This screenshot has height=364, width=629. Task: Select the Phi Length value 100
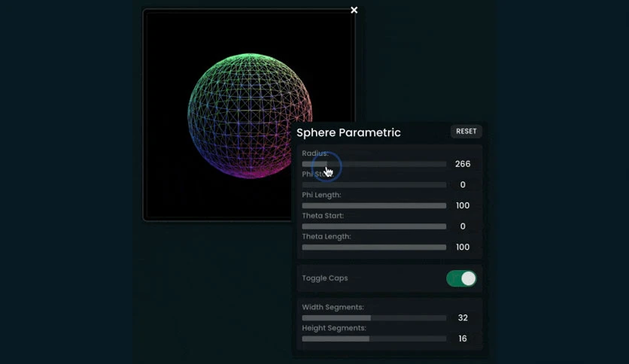click(463, 205)
